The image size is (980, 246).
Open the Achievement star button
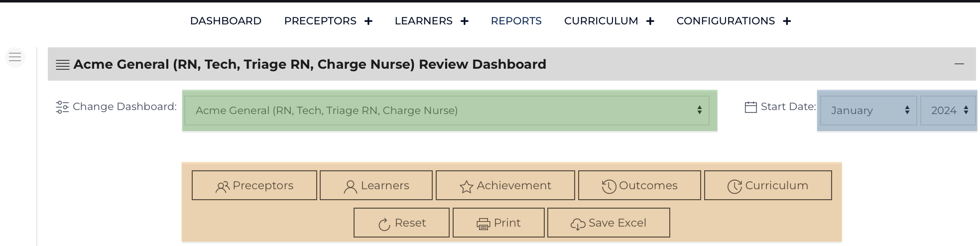505,185
